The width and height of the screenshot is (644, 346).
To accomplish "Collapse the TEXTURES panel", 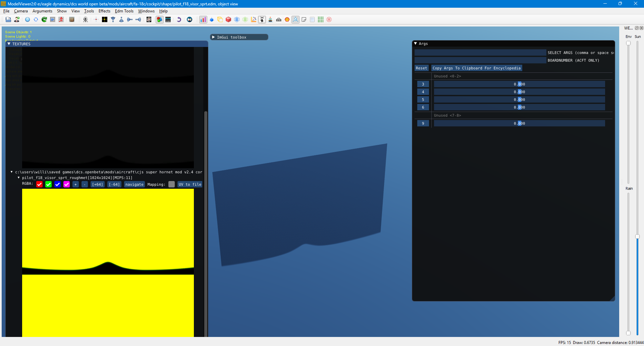I will (9, 44).
